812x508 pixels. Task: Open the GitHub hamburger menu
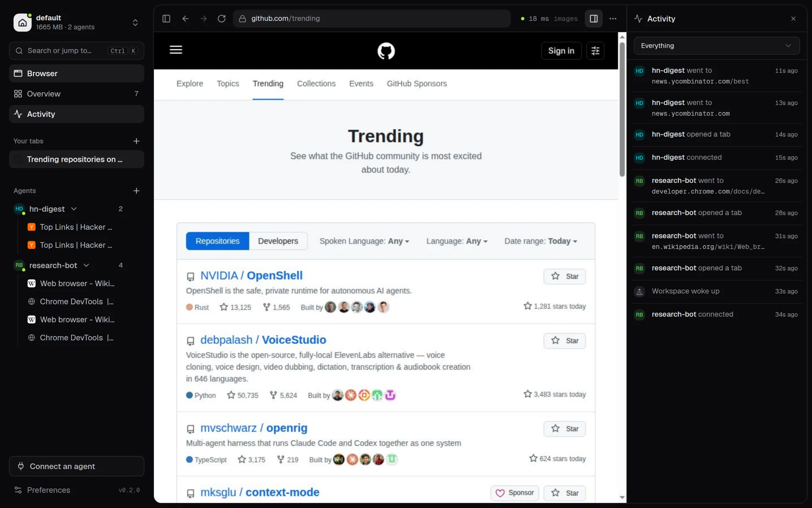pyautogui.click(x=176, y=50)
